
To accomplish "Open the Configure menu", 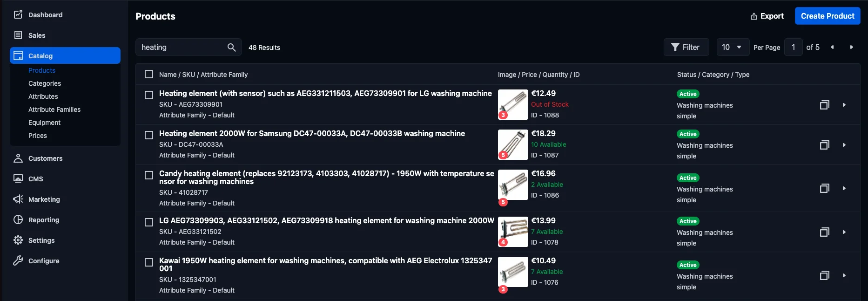I will tap(44, 261).
